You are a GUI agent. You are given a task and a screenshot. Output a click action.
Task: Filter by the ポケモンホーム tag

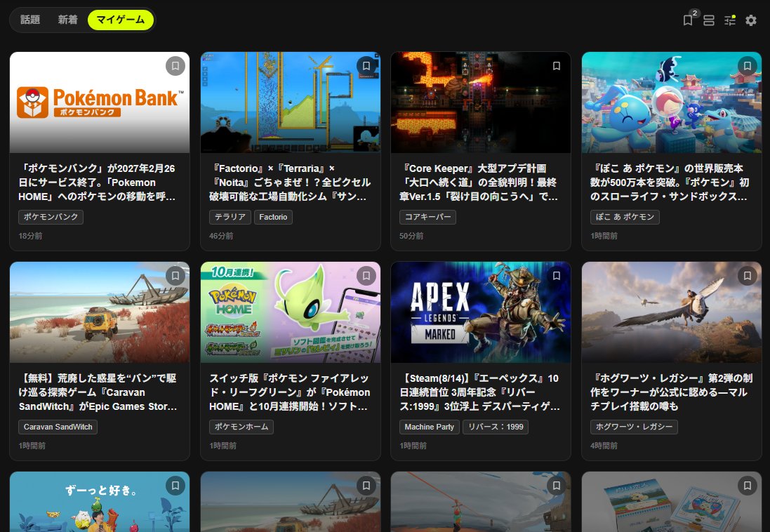241,427
